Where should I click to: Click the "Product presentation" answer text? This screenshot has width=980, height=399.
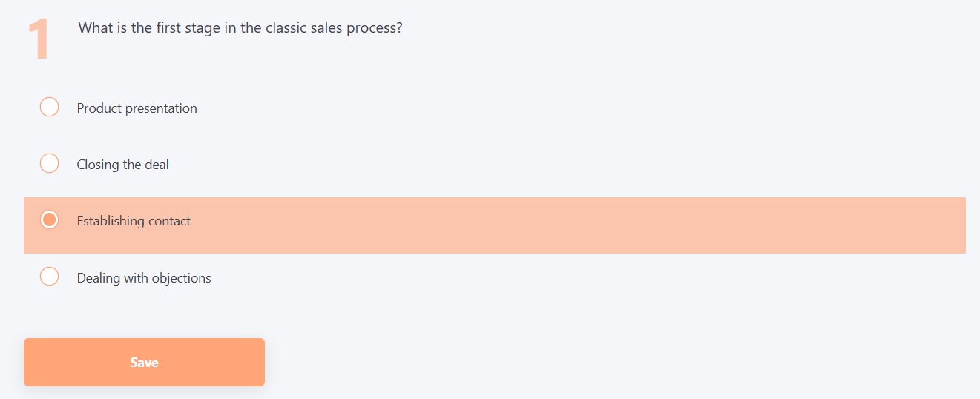137,108
